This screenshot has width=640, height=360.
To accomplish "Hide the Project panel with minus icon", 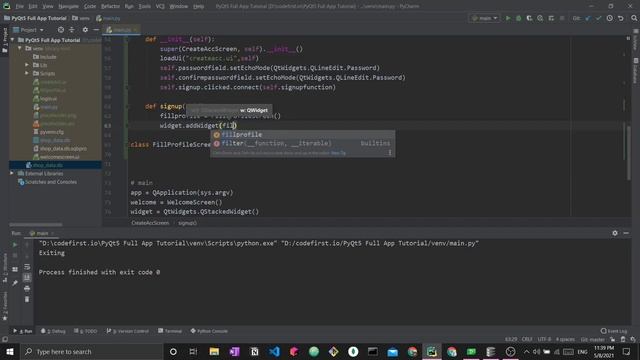I will (96, 30).
